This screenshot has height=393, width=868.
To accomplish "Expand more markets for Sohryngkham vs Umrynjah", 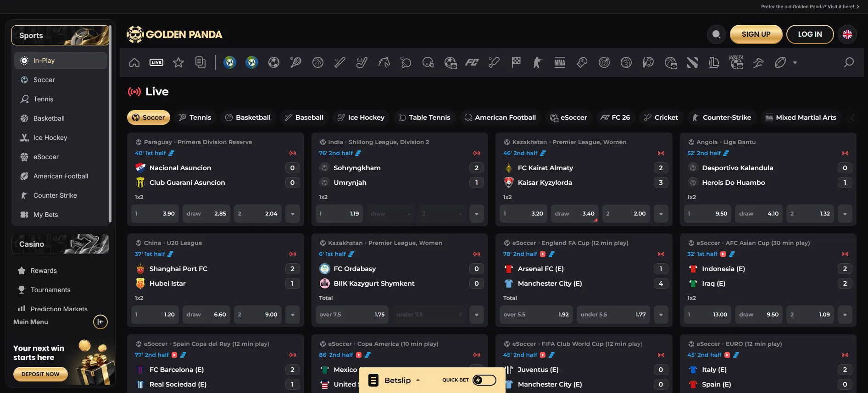I will point(477,214).
